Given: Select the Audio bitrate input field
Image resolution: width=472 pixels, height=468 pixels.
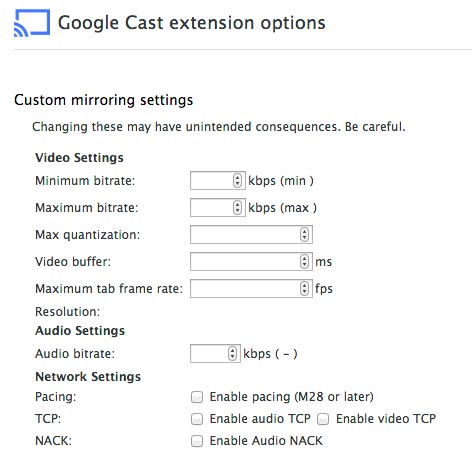Looking at the screenshot, I should 215,353.
